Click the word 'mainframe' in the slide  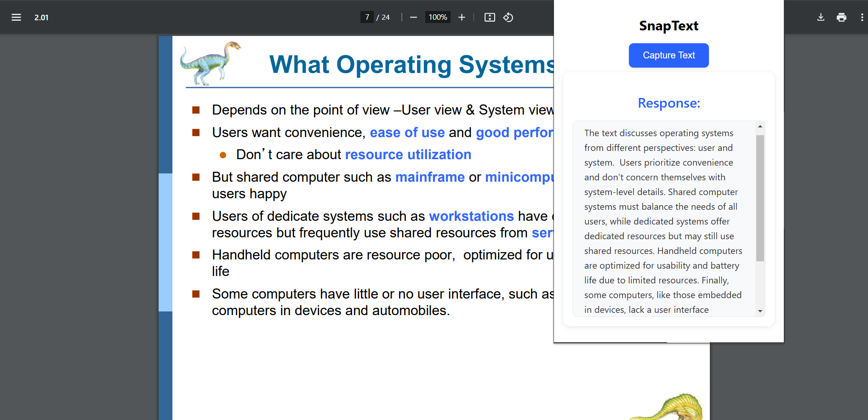click(x=430, y=177)
